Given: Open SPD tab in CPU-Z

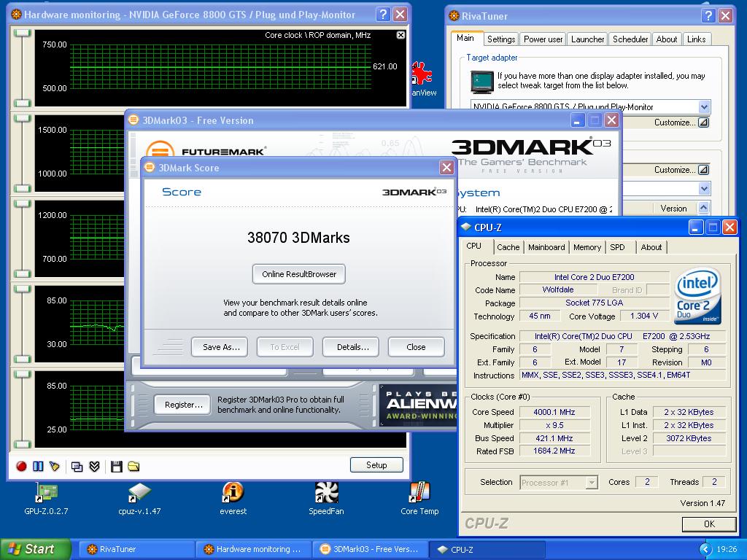Looking at the screenshot, I should [x=617, y=247].
